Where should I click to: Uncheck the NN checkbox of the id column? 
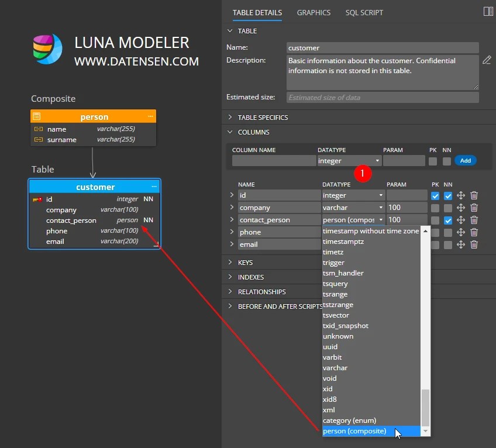[x=448, y=195]
